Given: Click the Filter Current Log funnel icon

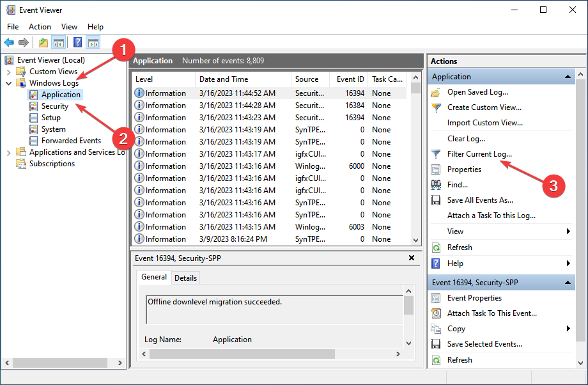Looking at the screenshot, I should click(x=436, y=154).
